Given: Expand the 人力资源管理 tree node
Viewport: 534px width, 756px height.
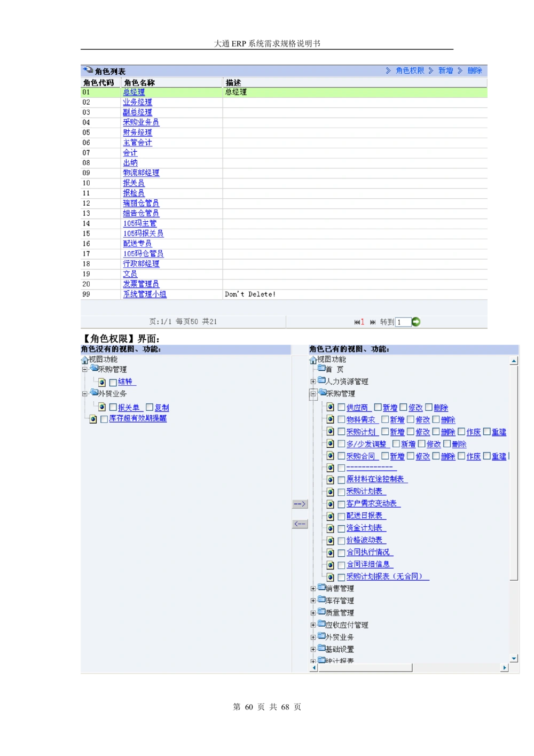Looking at the screenshot, I should [312, 381].
